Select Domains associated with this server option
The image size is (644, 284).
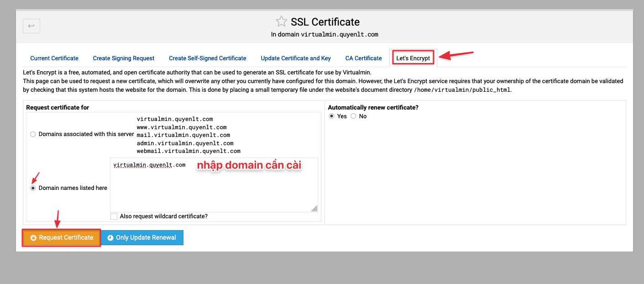click(33, 134)
